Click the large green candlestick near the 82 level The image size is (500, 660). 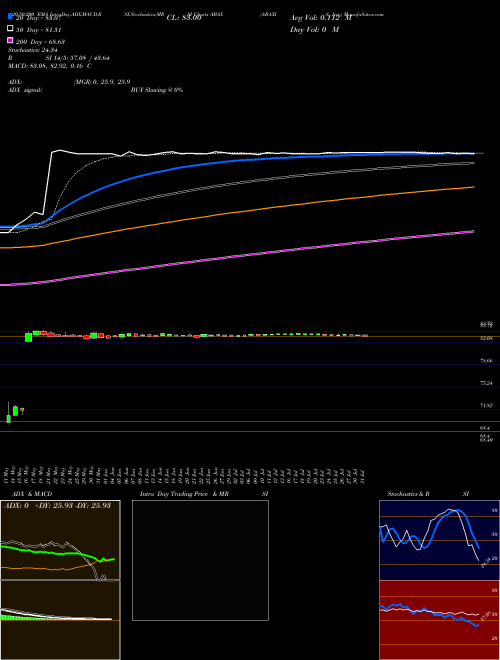[x=29, y=337]
